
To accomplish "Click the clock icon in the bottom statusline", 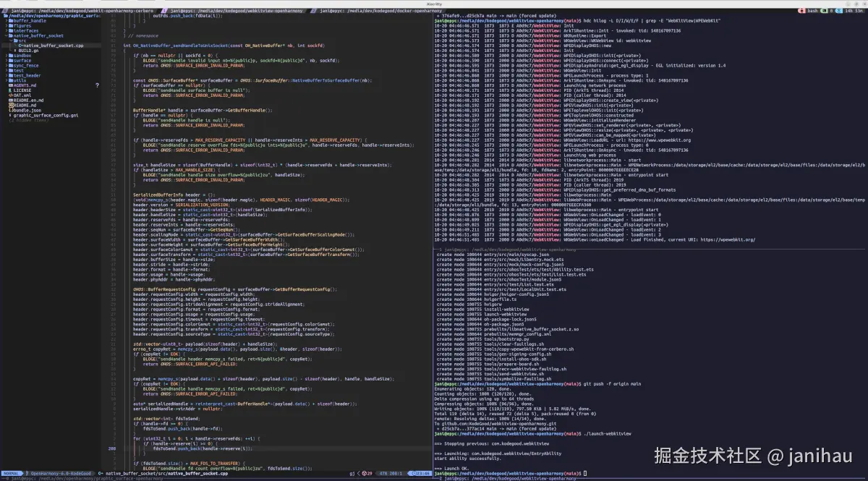I will click(416, 473).
